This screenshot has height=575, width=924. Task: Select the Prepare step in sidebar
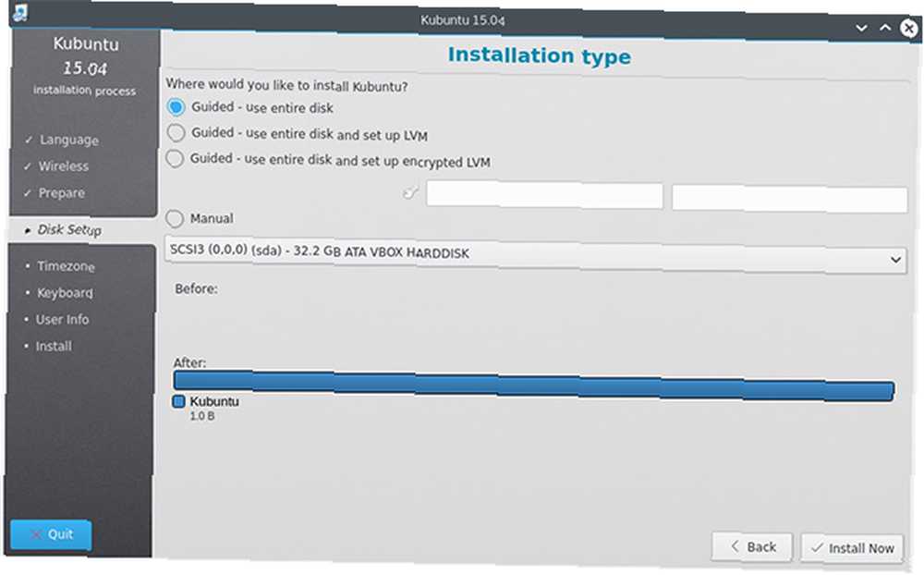(61, 193)
